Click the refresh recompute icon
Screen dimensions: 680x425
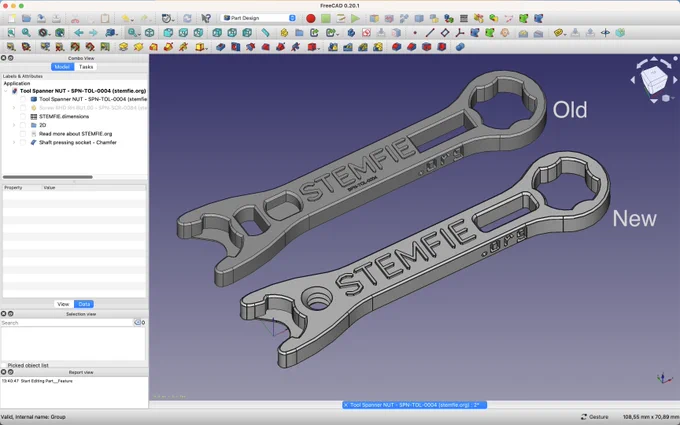pos(187,18)
